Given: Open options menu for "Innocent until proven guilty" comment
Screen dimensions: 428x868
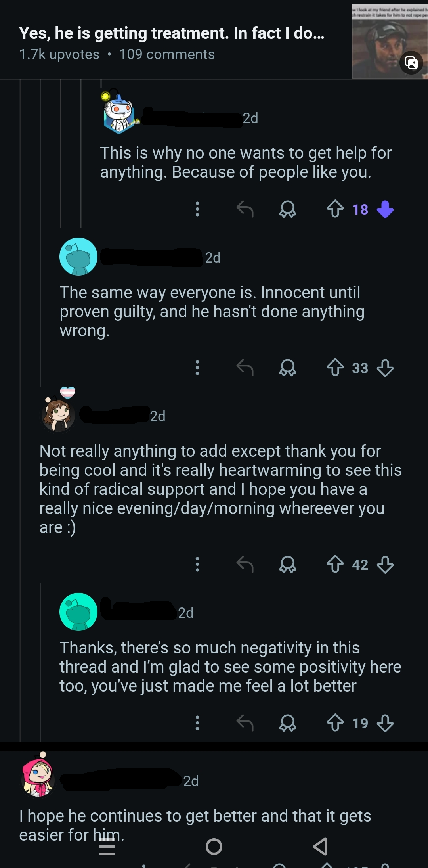Looking at the screenshot, I should (197, 368).
